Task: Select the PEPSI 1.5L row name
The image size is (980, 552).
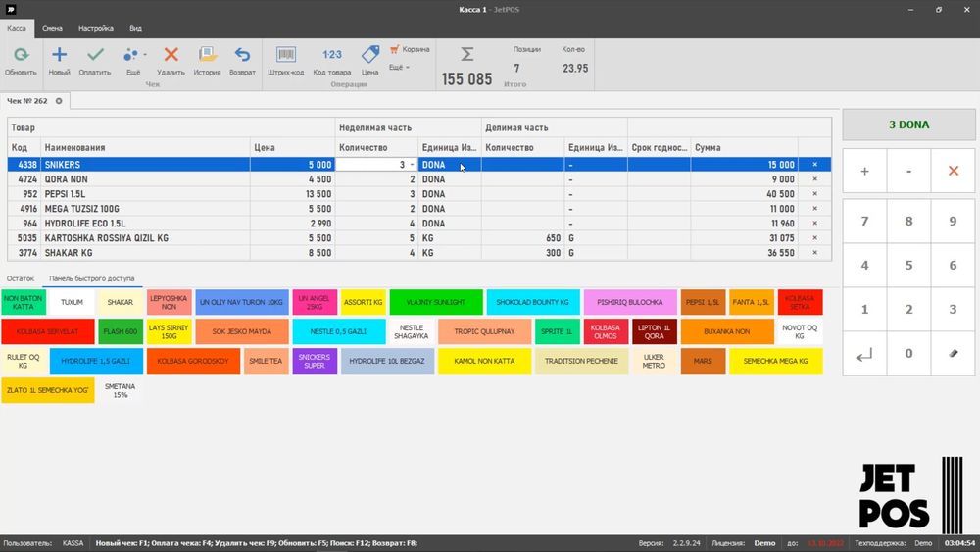Action: pyautogui.click(x=65, y=194)
